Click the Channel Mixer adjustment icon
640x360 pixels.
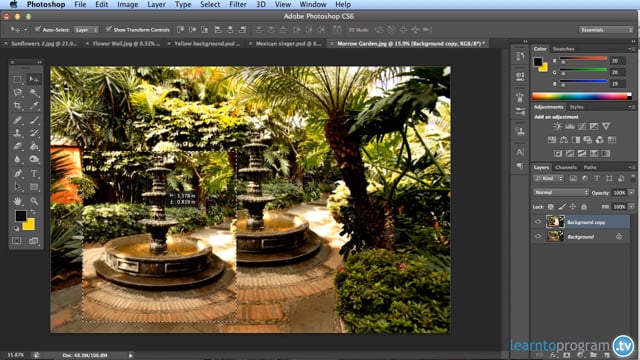pyautogui.click(x=600, y=140)
